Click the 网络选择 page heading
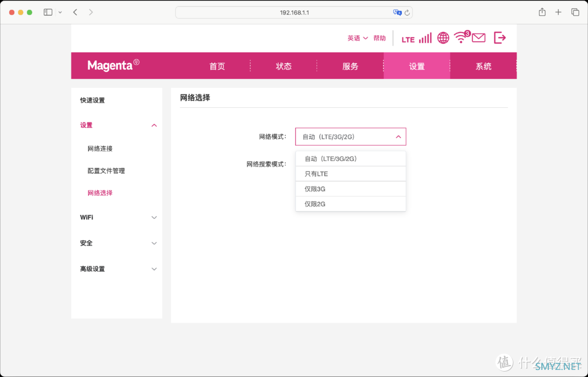Screen dimensions: 588x377 [195, 98]
